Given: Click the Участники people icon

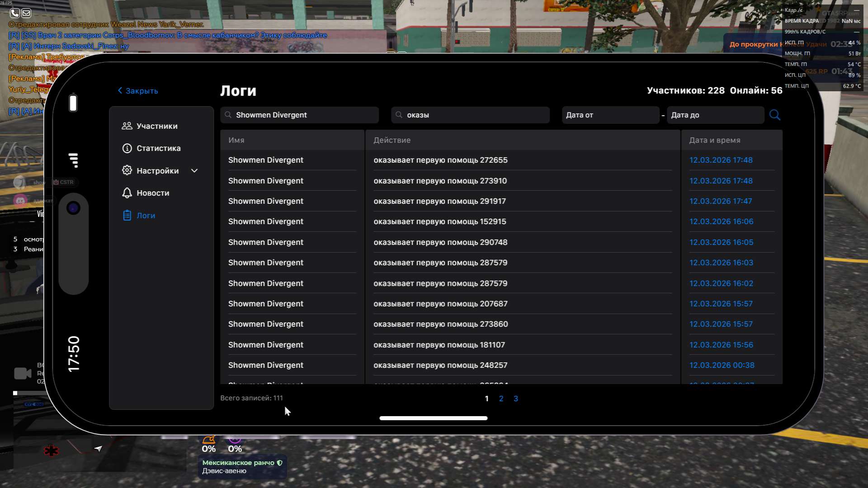Looking at the screenshot, I should (x=127, y=126).
